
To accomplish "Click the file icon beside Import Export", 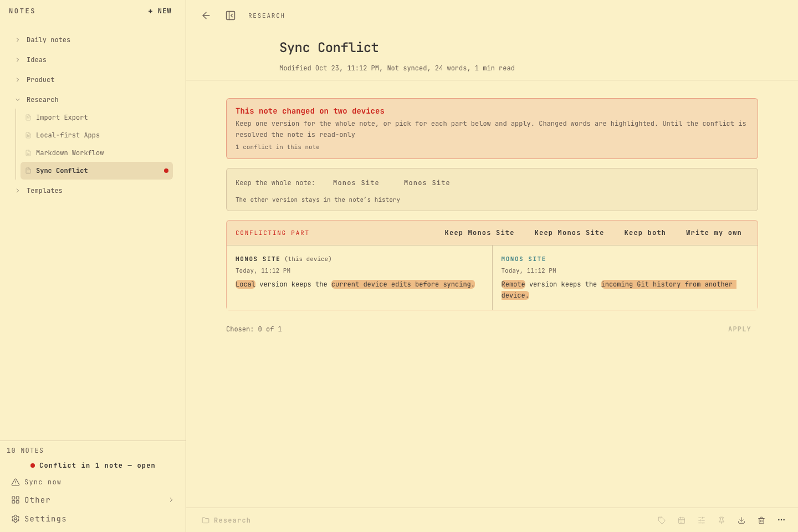I will tap(28, 117).
